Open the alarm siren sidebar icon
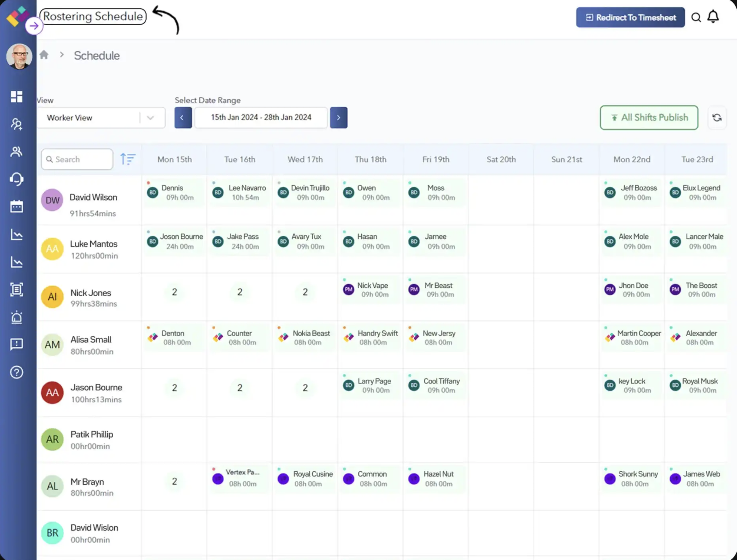Screen dimensions: 737x560 point(16,317)
